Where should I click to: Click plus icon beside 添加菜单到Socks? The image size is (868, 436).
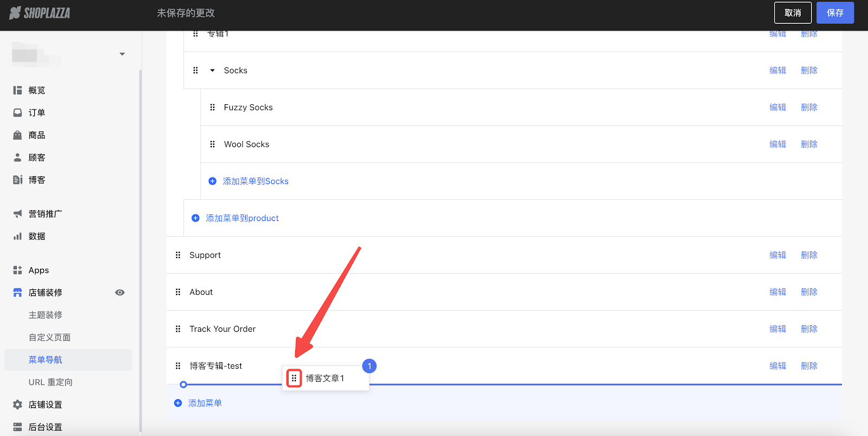click(x=213, y=181)
